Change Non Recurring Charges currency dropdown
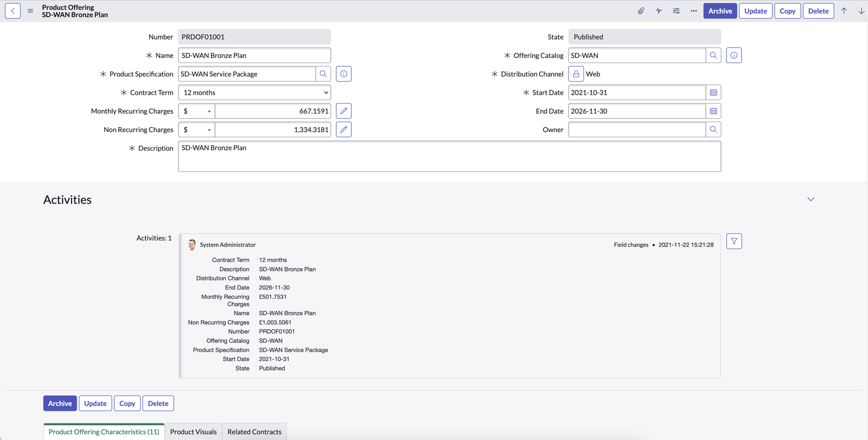 pos(197,129)
